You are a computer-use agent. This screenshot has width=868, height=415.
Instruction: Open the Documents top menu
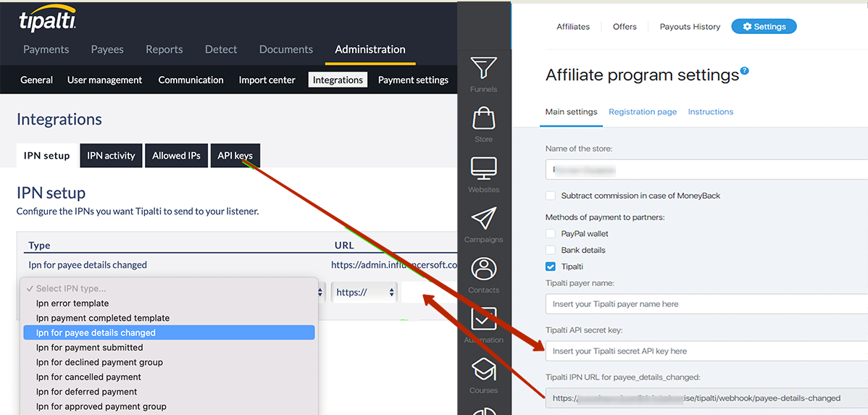click(286, 49)
